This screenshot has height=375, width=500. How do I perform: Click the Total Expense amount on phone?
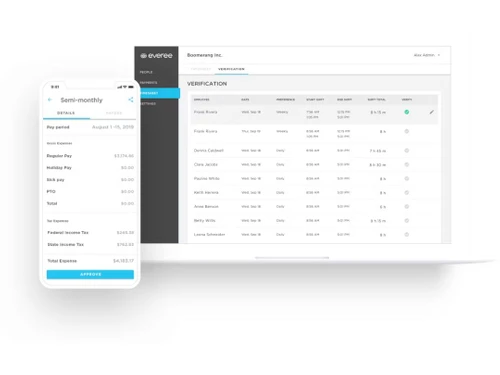click(123, 261)
